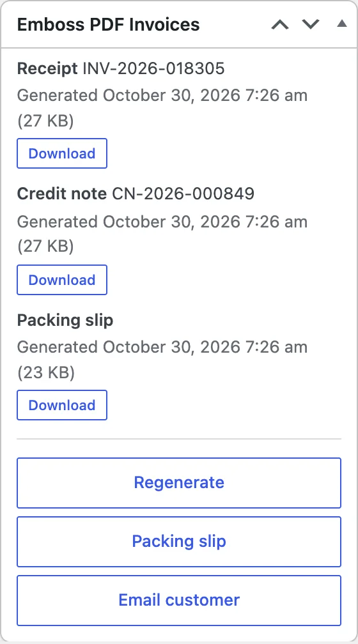Click the bold Packing slip heading
Screen dimensions: 358x644
[x=65, y=320]
